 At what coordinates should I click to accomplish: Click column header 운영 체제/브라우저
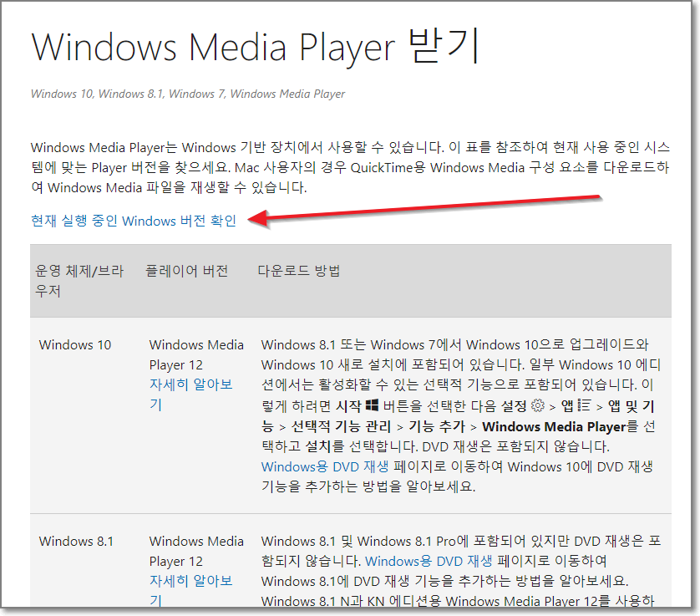point(79,281)
